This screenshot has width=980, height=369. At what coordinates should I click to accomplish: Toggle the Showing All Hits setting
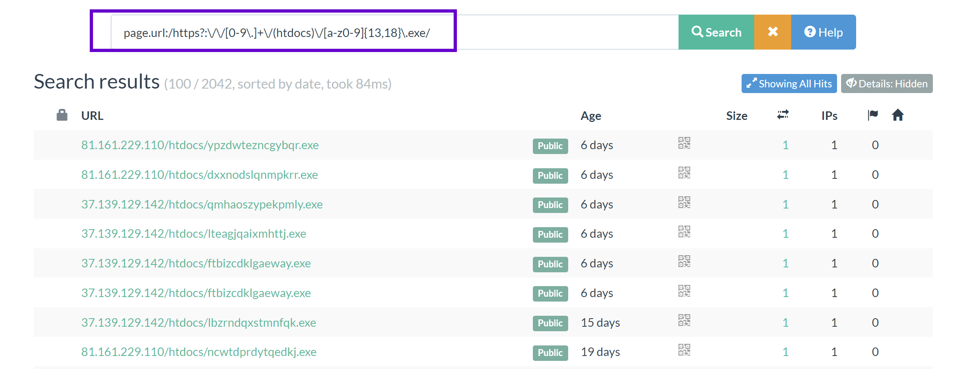point(789,83)
